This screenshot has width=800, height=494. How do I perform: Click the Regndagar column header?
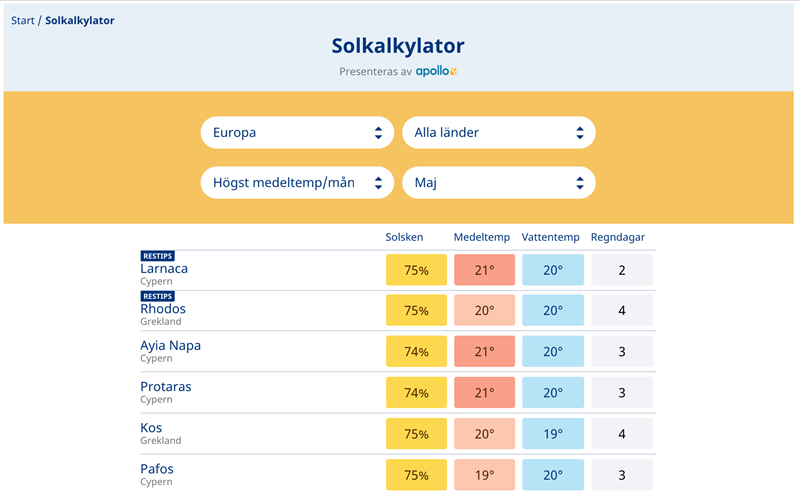(x=618, y=237)
